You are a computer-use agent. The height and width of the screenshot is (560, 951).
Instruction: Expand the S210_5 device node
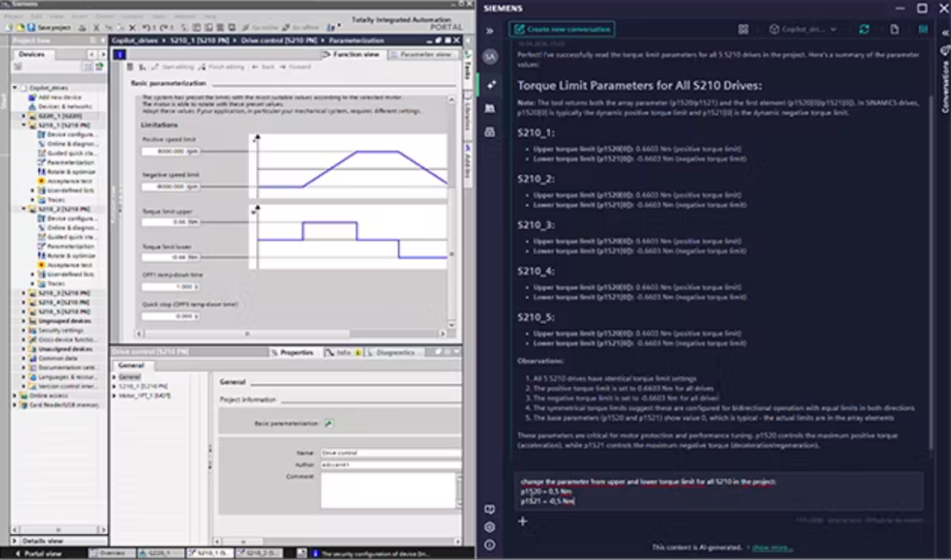(25, 311)
